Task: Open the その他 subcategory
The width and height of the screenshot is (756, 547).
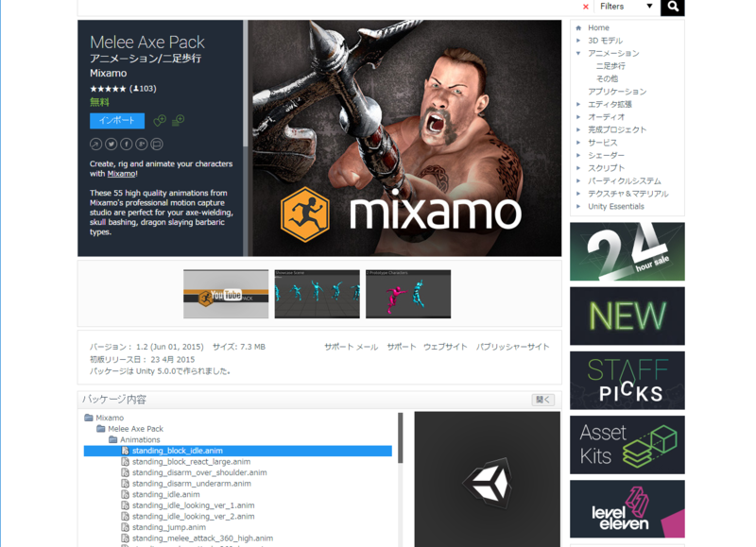Action: 607,78
